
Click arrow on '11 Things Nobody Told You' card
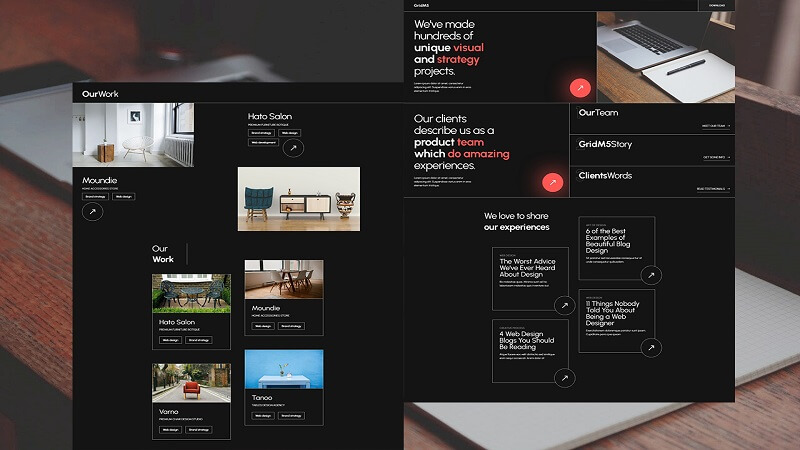[651, 348]
